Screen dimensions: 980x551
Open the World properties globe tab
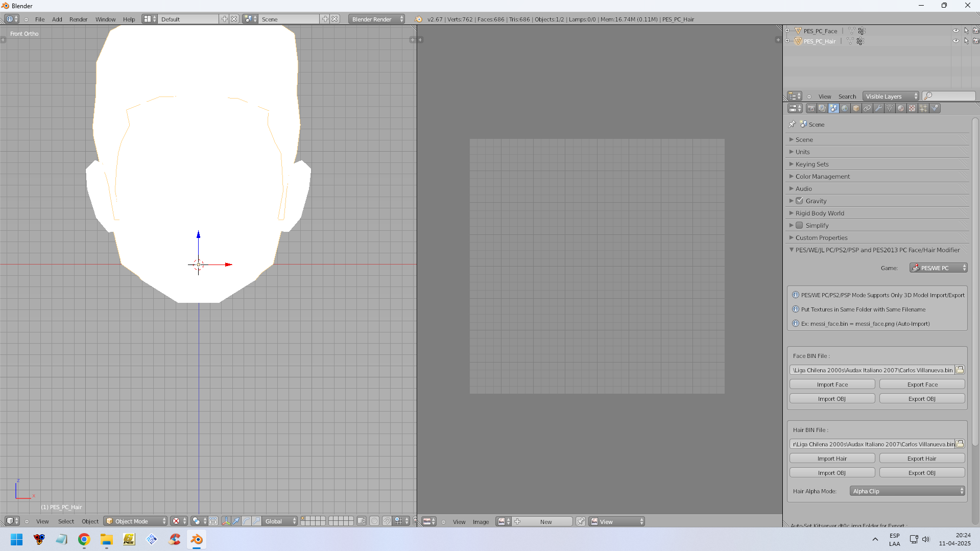pyautogui.click(x=845, y=108)
